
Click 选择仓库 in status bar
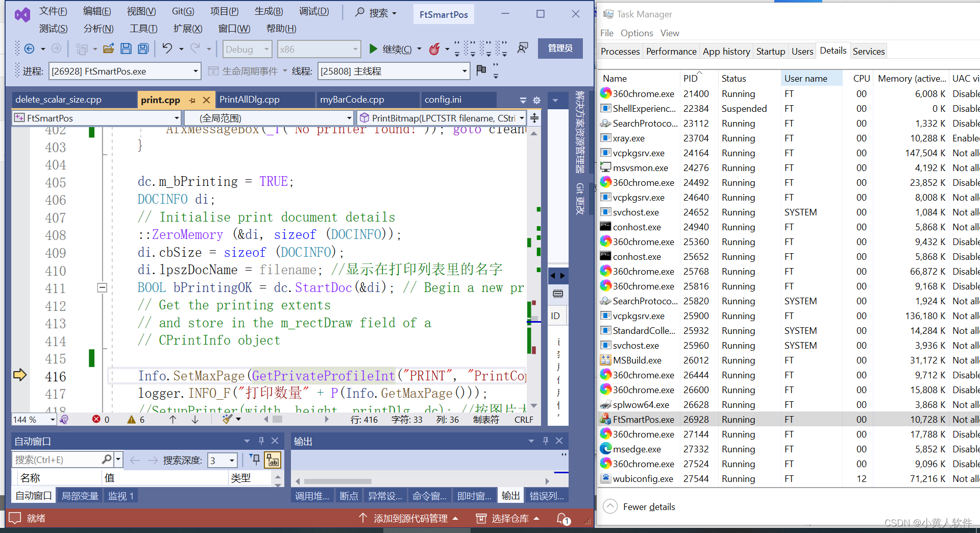pyautogui.click(x=508, y=518)
